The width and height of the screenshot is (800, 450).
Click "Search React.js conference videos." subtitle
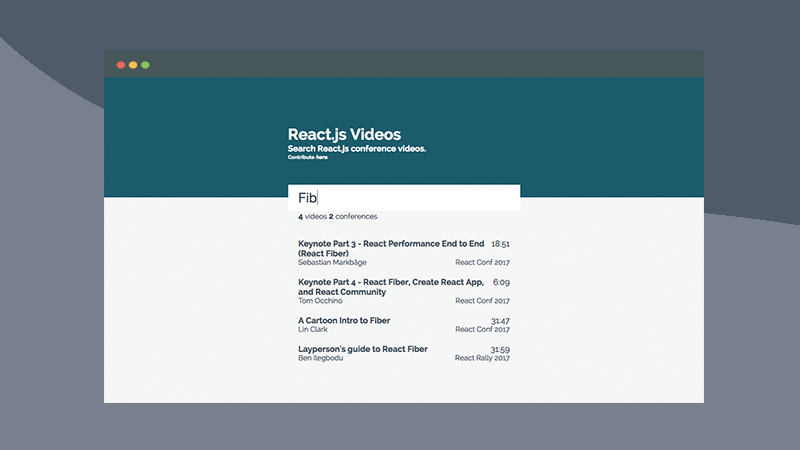point(357,148)
